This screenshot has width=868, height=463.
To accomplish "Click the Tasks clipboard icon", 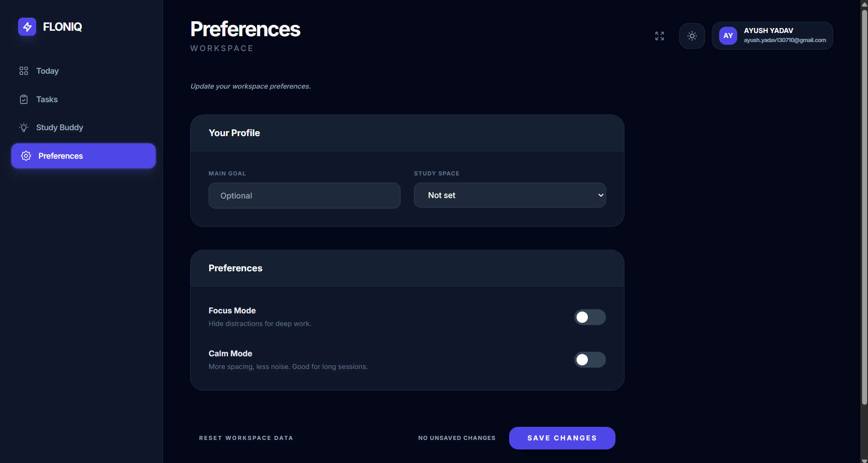I will pos(24,99).
